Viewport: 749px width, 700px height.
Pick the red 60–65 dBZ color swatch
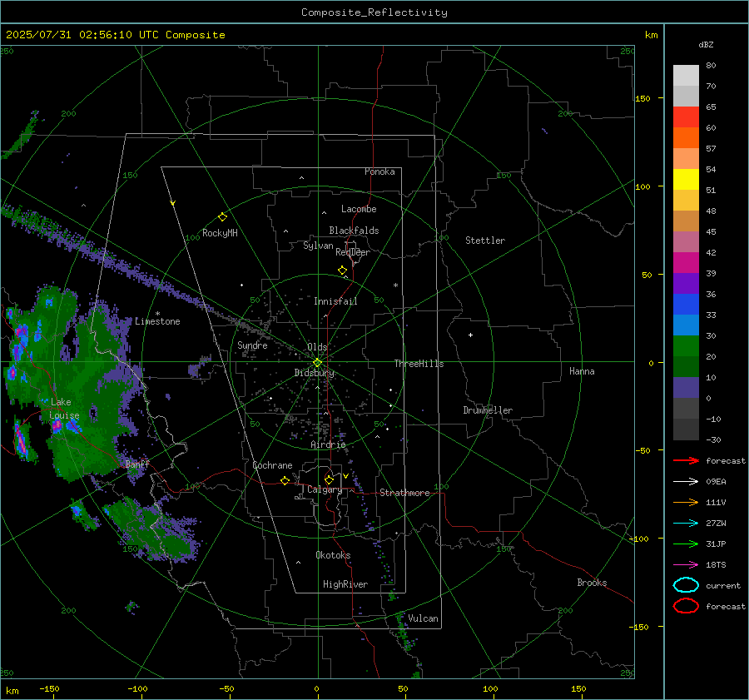pos(686,117)
